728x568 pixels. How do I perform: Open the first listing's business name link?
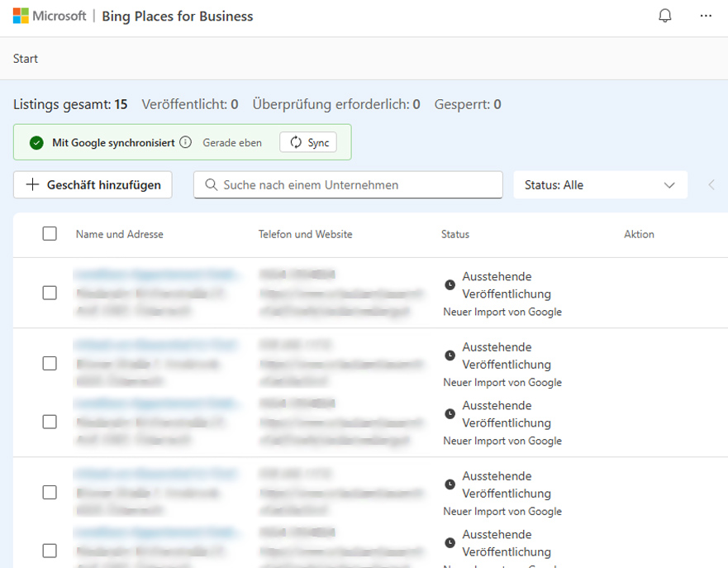click(x=159, y=274)
